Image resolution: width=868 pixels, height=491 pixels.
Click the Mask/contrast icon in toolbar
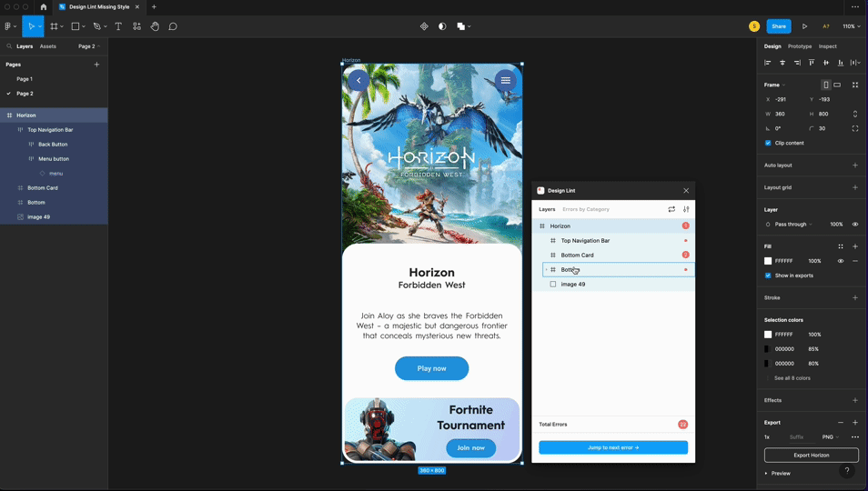tap(442, 26)
